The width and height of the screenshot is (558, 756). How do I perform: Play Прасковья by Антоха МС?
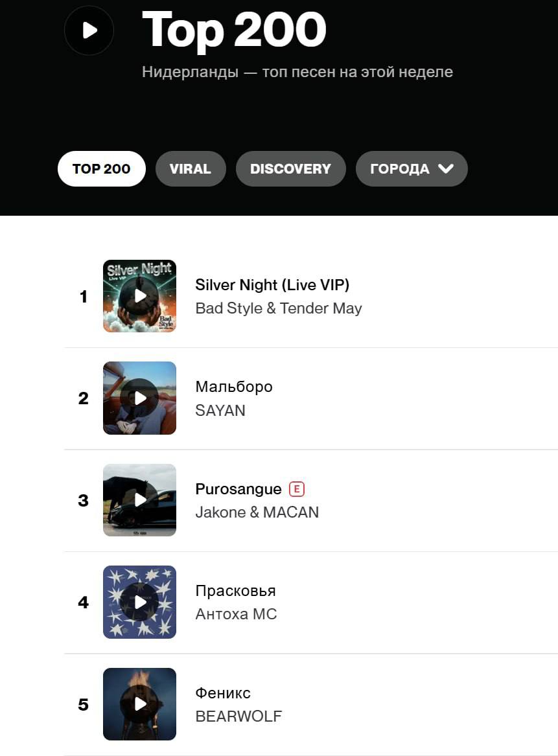pyautogui.click(x=140, y=602)
